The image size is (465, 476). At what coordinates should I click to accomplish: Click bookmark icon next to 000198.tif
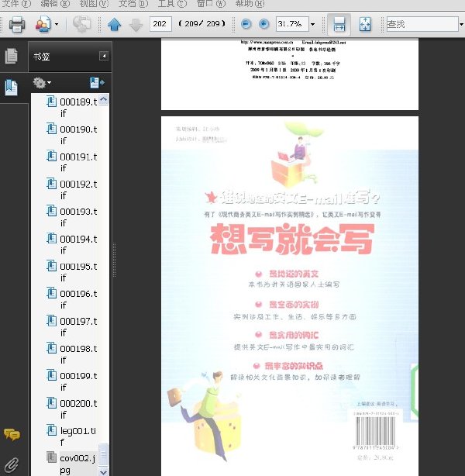click(51, 348)
